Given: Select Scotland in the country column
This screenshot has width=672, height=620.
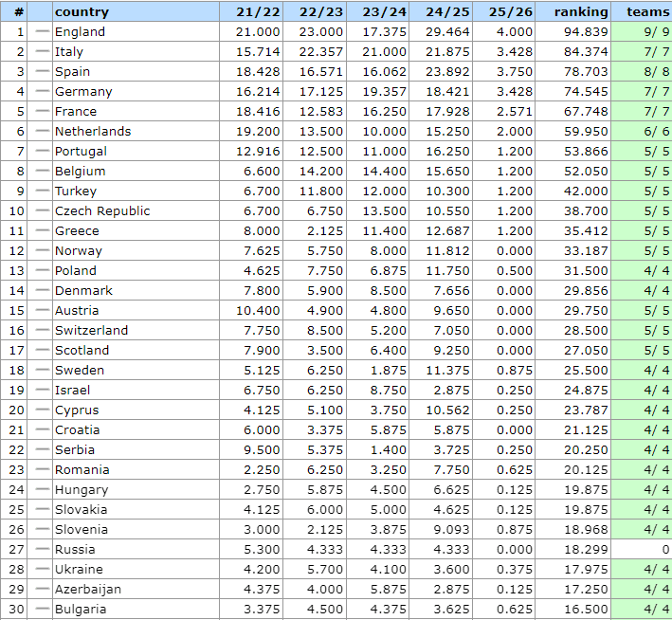Looking at the screenshot, I should click(82, 351).
